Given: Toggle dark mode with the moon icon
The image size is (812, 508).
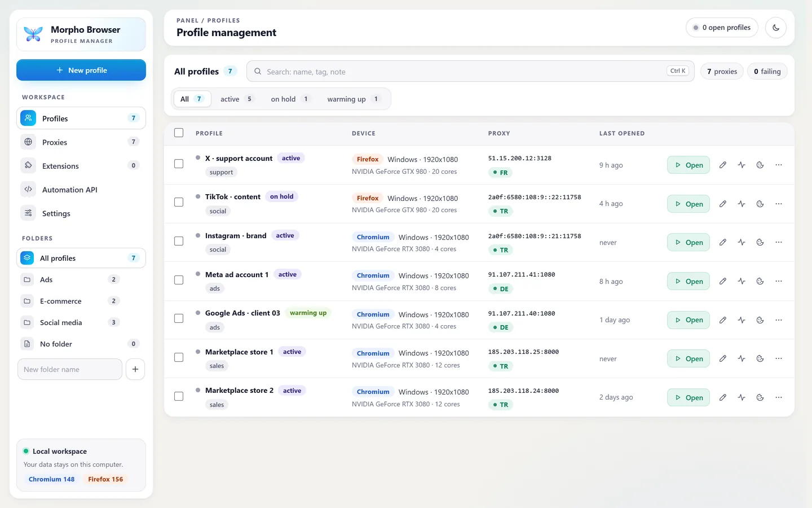Looking at the screenshot, I should 776,28.
